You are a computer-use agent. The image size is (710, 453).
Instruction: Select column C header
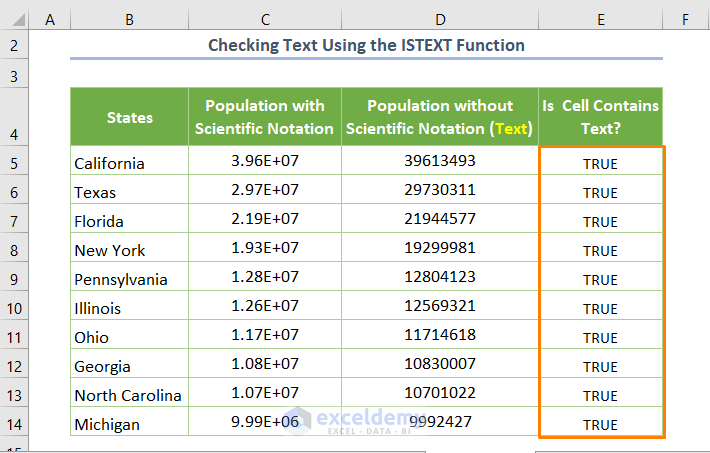[264, 17]
